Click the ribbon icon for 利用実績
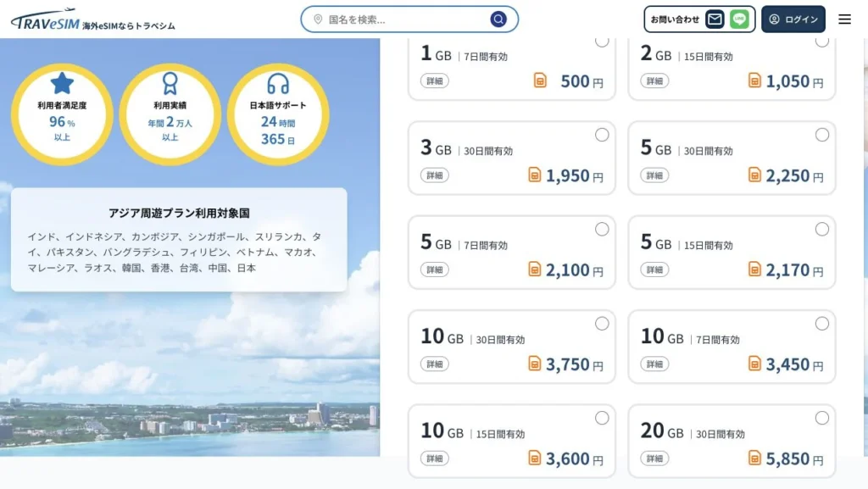 click(170, 84)
